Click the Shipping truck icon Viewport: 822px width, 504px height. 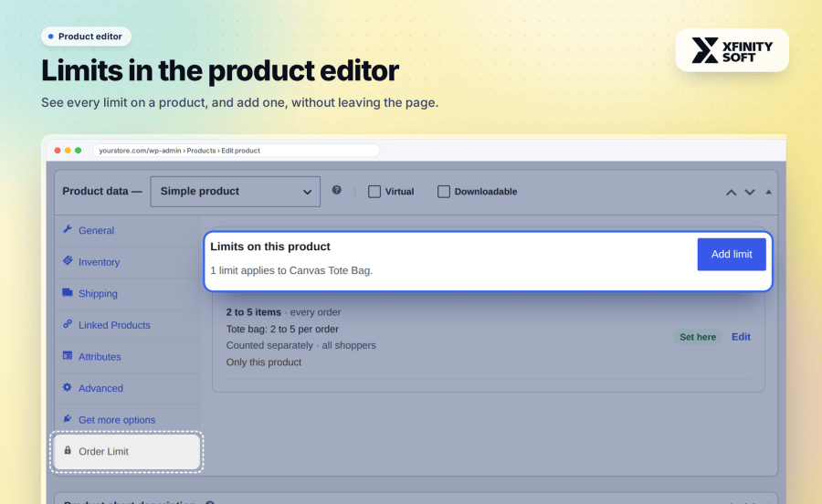pos(67,292)
